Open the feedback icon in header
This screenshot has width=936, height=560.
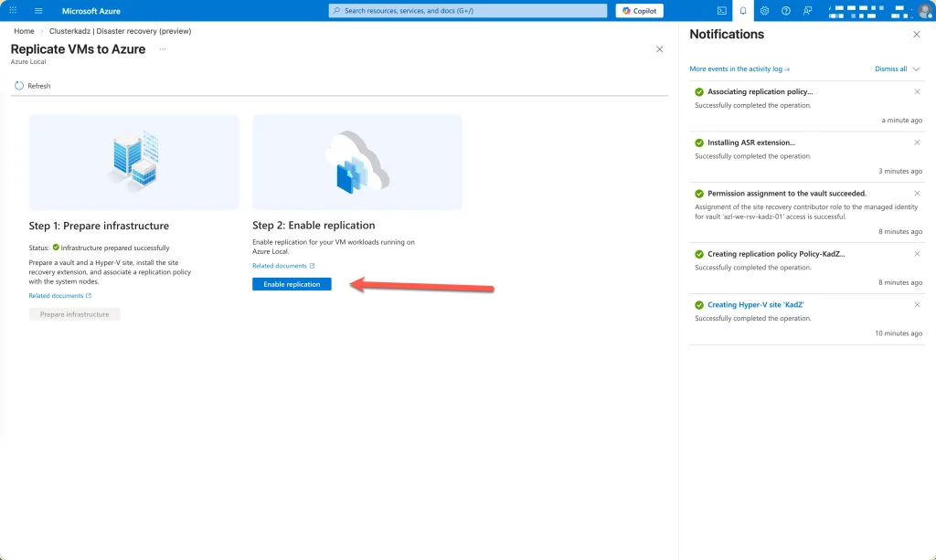[807, 11]
